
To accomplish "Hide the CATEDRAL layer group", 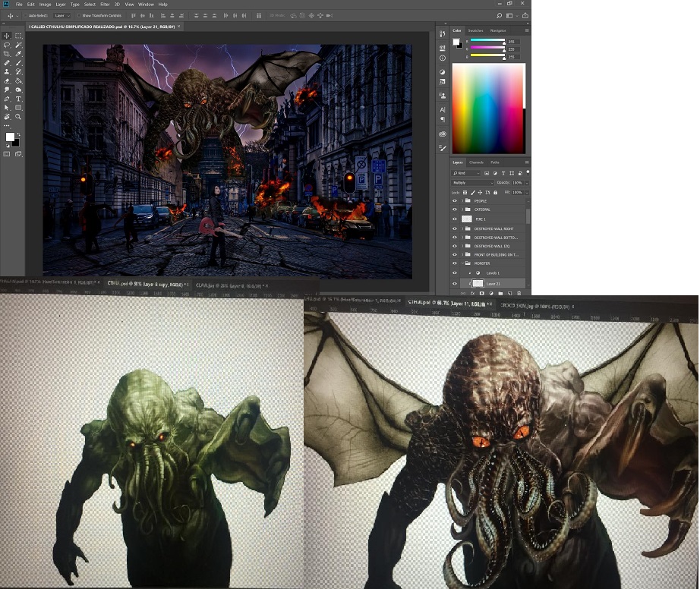I will (x=455, y=209).
